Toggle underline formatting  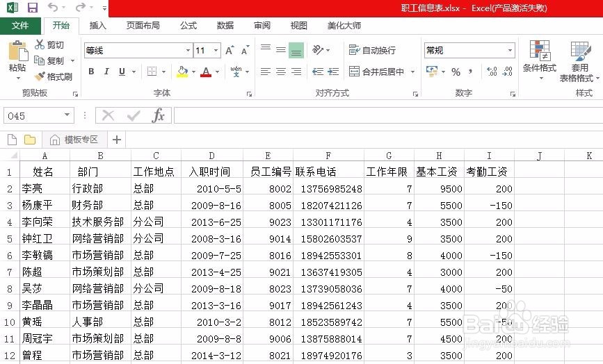point(122,72)
